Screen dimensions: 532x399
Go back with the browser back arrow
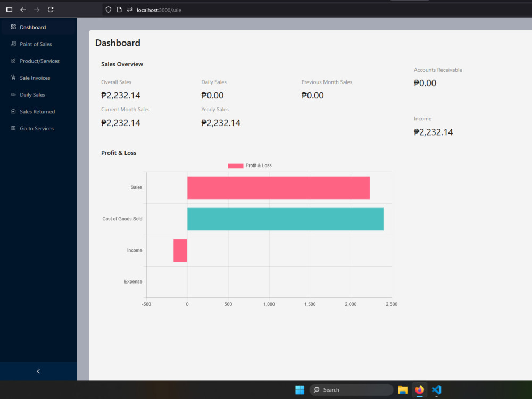pyautogui.click(x=23, y=10)
